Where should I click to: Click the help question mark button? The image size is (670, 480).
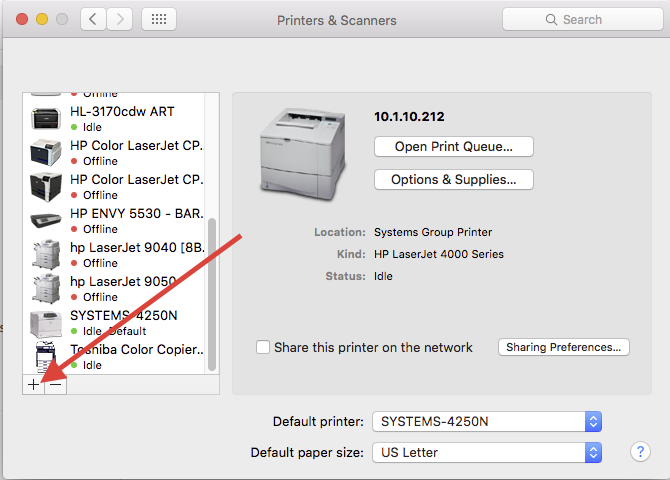tap(640, 452)
